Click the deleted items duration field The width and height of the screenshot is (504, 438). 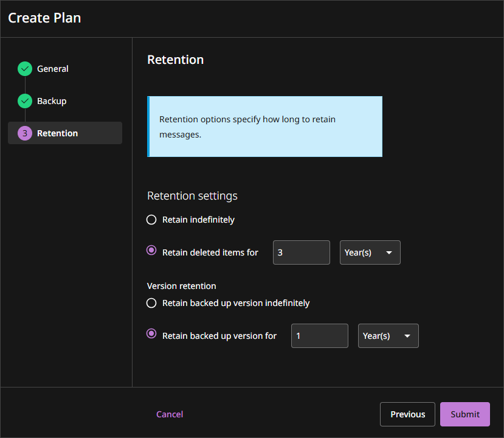pos(301,252)
